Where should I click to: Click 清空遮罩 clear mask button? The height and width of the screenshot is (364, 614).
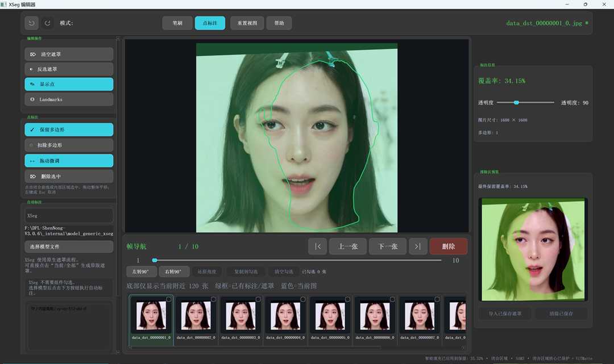coord(69,55)
